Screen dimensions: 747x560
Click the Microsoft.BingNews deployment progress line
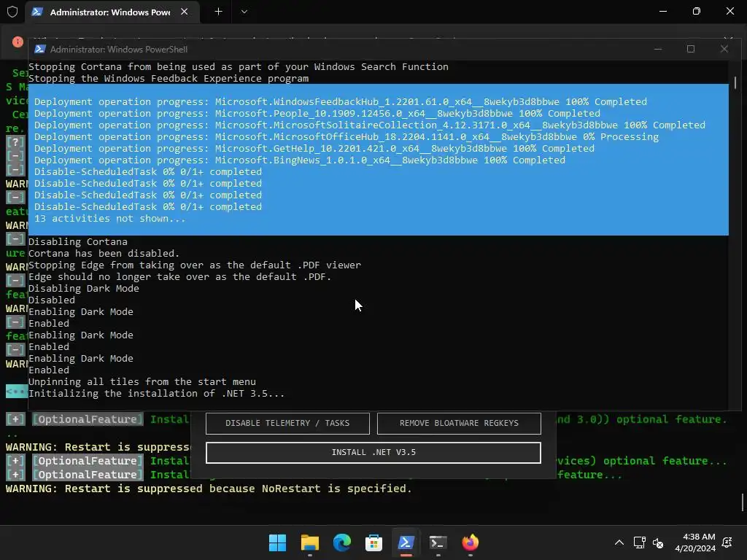click(x=300, y=160)
